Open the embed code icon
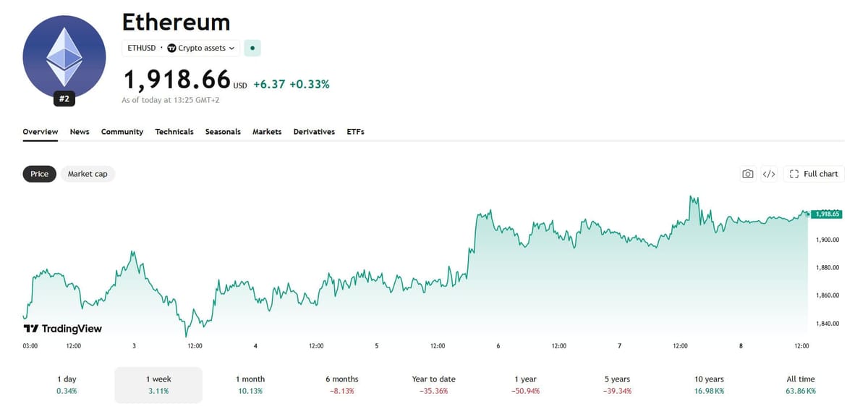868x407 pixels. coord(769,174)
